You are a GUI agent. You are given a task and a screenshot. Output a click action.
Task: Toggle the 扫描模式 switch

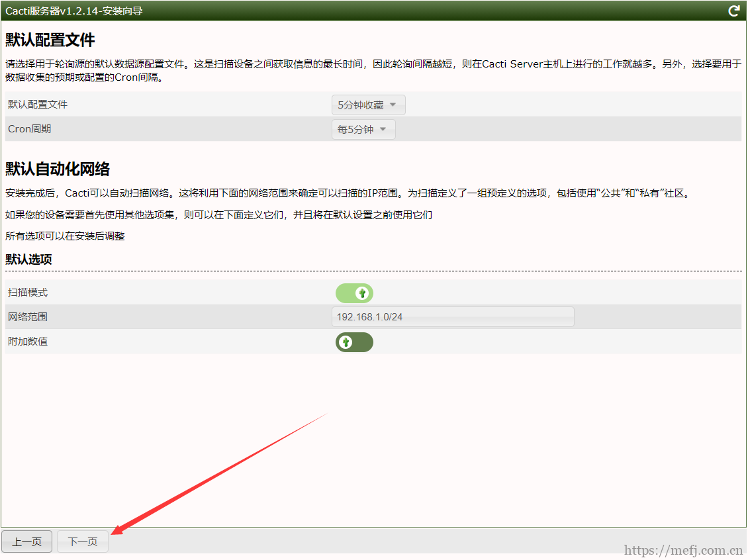(x=355, y=294)
